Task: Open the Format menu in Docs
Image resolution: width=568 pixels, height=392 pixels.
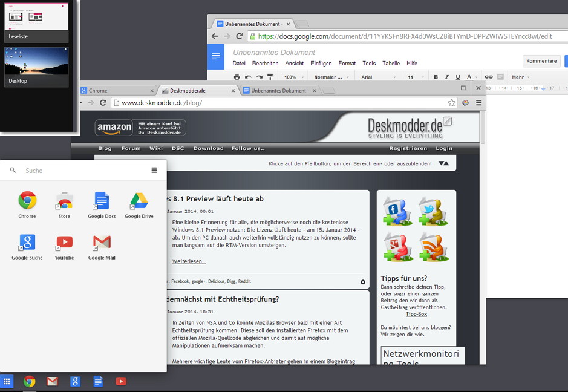Action: (x=347, y=63)
